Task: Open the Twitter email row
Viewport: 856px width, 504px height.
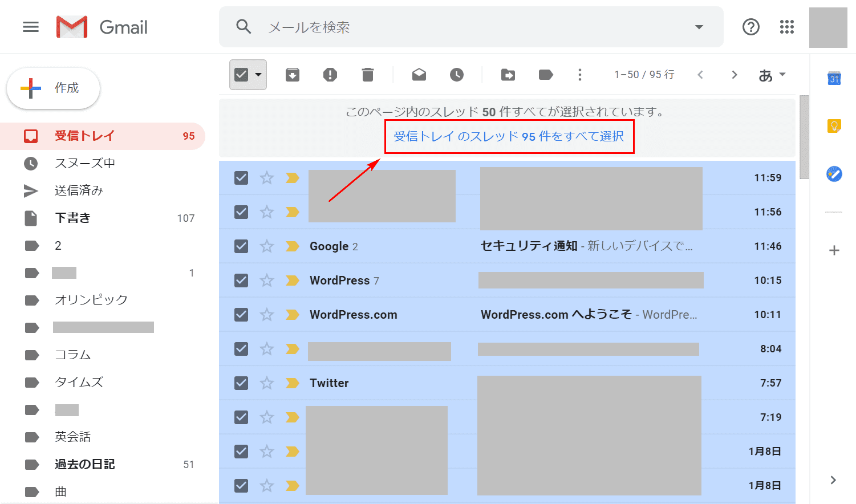Action: [x=507, y=383]
